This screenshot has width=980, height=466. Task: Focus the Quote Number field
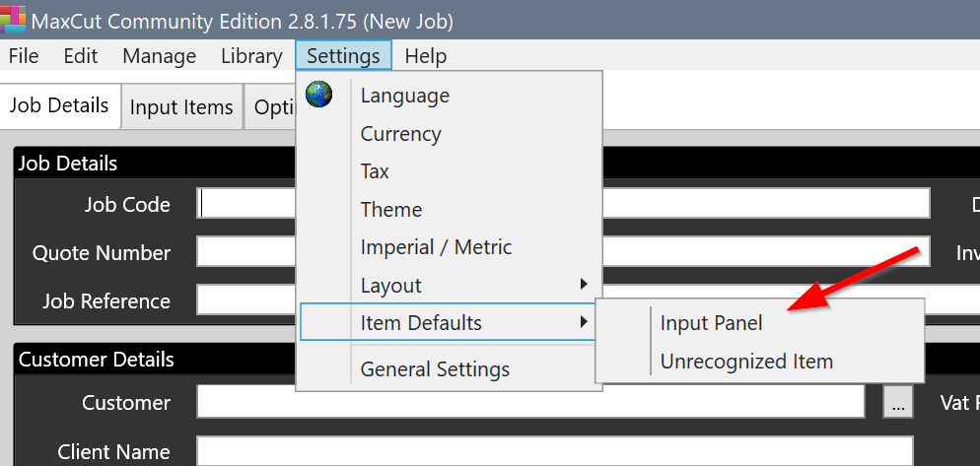[245, 252]
